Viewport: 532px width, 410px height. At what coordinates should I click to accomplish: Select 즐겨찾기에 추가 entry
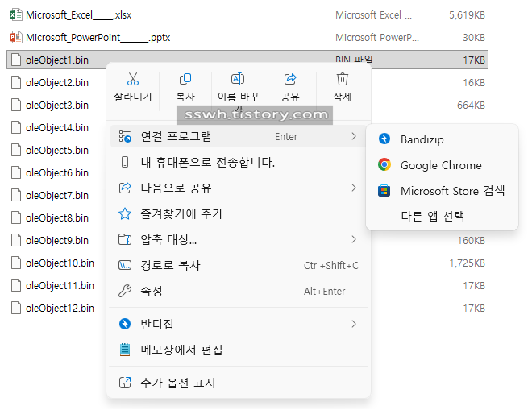coord(238,213)
